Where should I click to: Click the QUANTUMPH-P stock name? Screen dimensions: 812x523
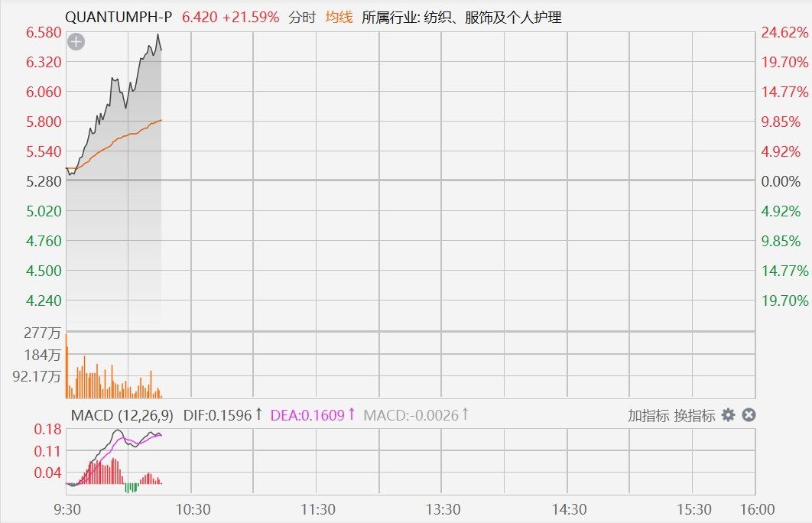tap(119, 17)
